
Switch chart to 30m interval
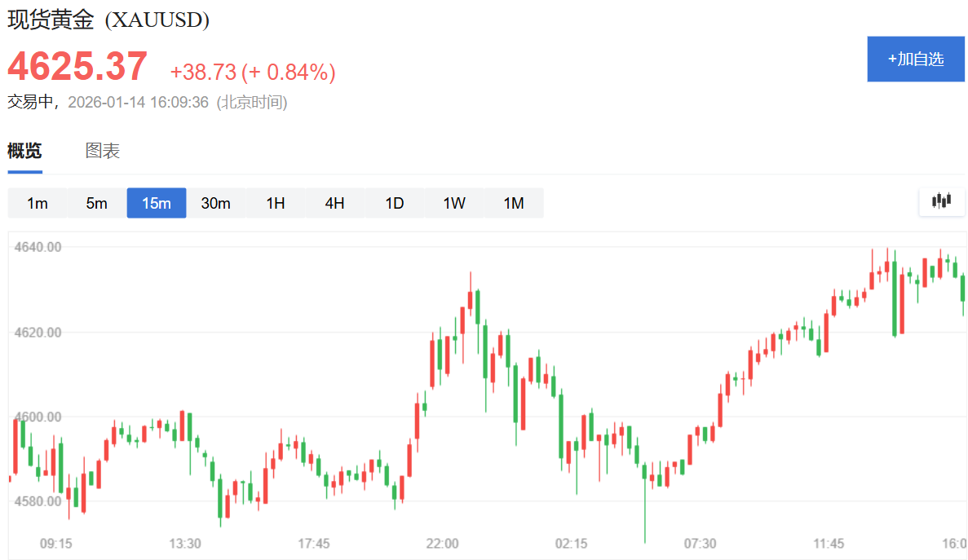pyautogui.click(x=215, y=203)
